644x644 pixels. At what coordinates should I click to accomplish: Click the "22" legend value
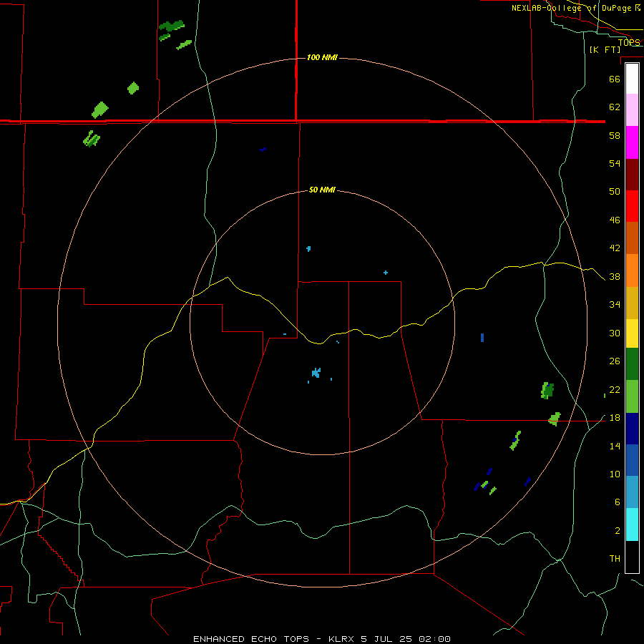615,389
